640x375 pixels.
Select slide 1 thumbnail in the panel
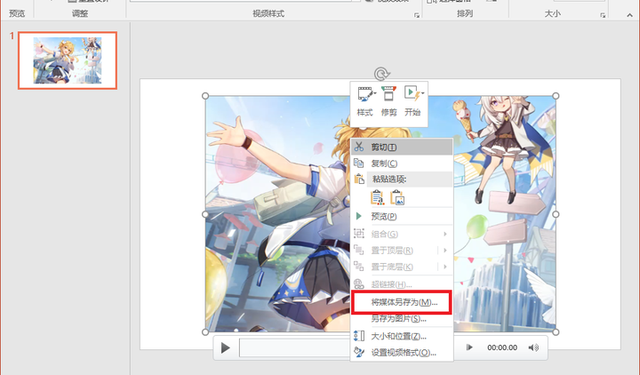(67, 60)
